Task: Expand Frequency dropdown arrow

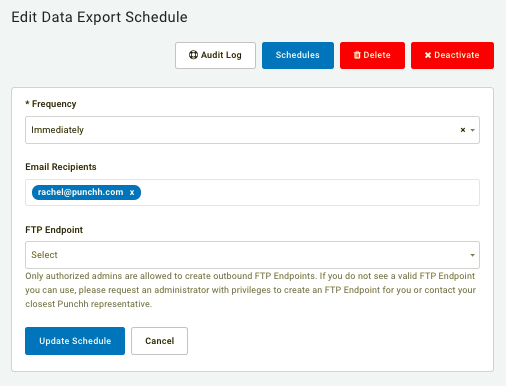Action: pyautogui.click(x=473, y=130)
